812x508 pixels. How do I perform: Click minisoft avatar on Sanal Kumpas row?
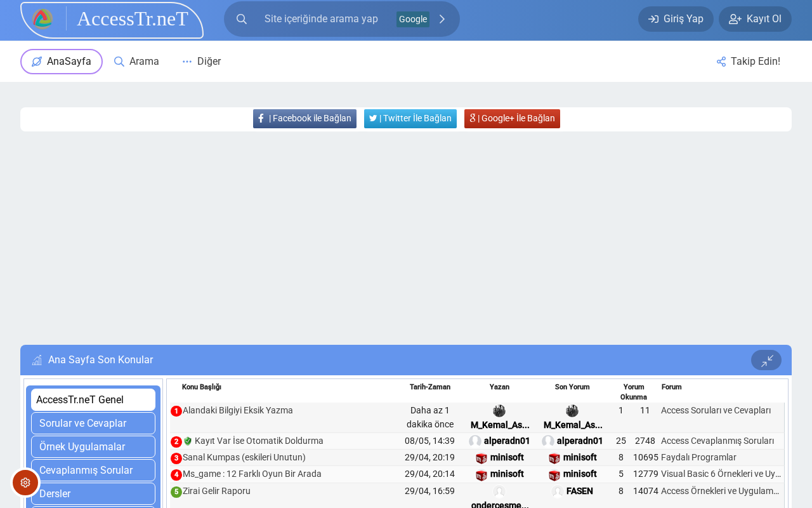tap(481, 458)
